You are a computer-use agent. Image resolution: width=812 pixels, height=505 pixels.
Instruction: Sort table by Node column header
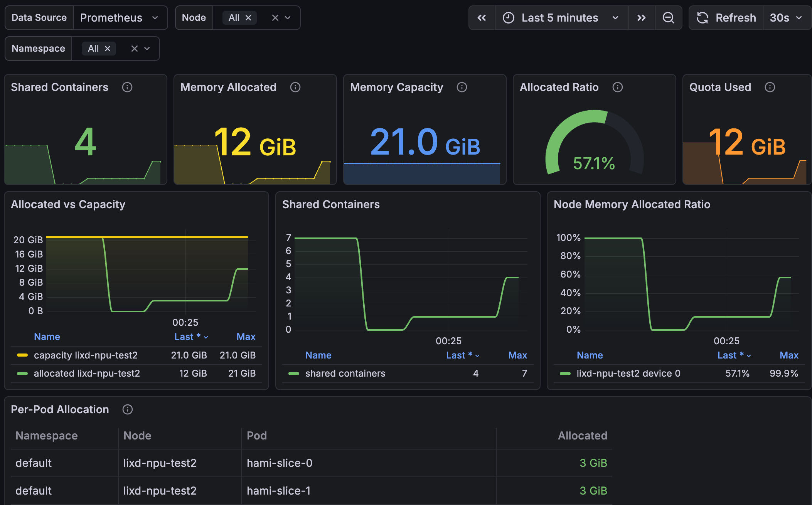click(x=137, y=436)
